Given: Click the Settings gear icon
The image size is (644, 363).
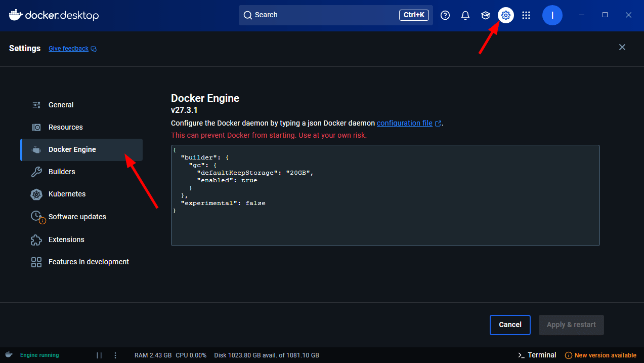Looking at the screenshot, I should [505, 15].
